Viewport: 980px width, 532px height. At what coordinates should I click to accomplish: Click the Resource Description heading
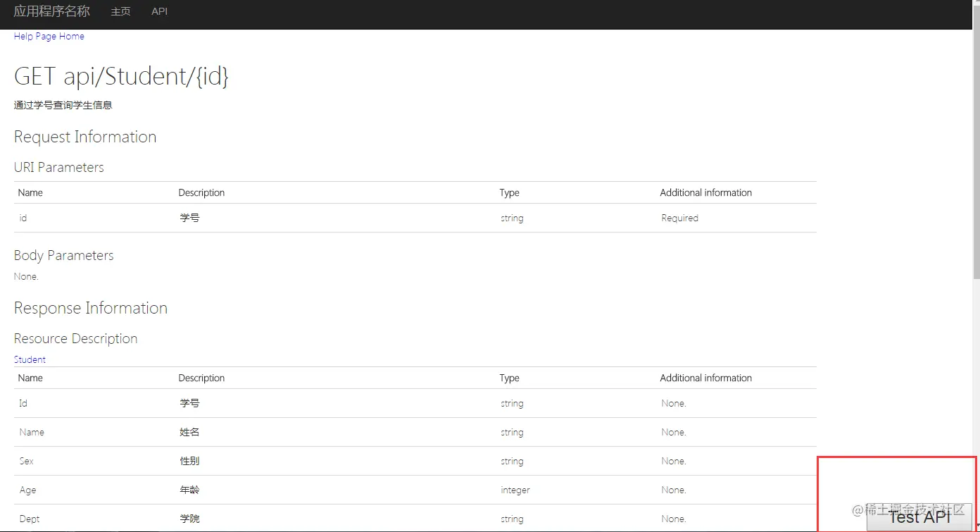tap(76, 338)
